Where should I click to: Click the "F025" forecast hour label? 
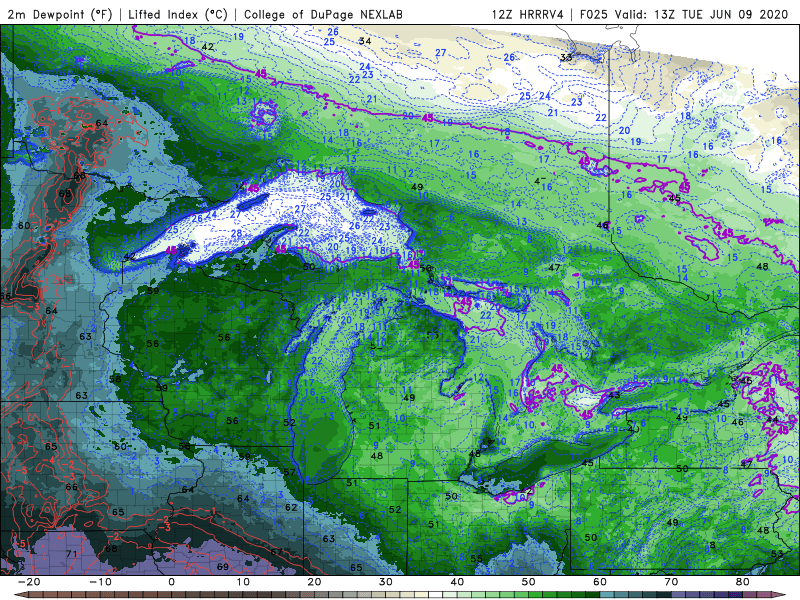pyautogui.click(x=595, y=14)
